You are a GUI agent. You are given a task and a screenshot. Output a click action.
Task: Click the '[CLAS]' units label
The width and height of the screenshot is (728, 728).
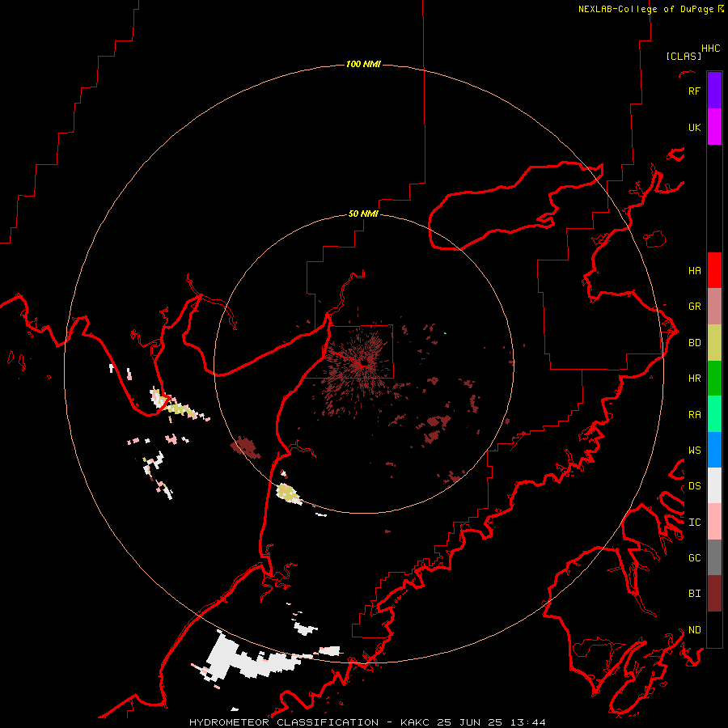pyautogui.click(x=684, y=56)
